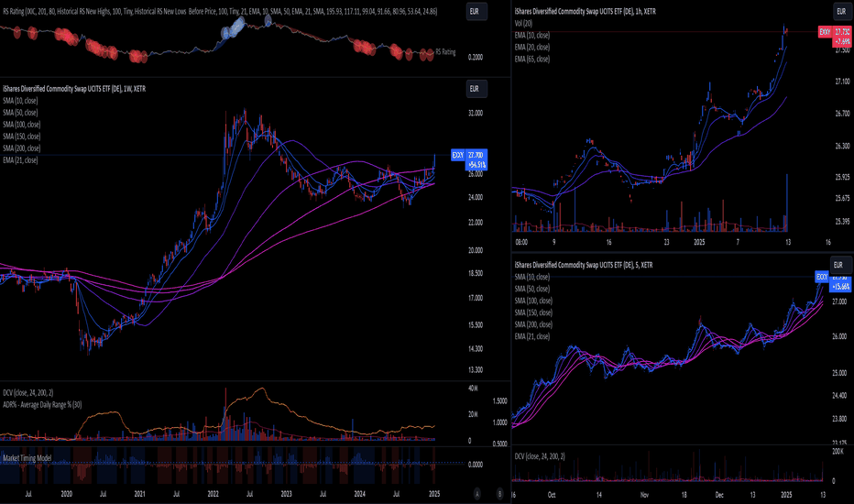Screen dimensions: 854x504
Task: Click the 26.000 price level on 5-minute axis
Action: pyautogui.click(x=839, y=336)
